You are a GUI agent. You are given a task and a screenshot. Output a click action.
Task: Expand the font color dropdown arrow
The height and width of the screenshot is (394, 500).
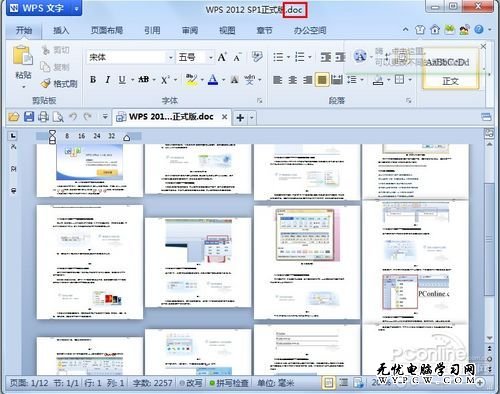tap(224, 80)
